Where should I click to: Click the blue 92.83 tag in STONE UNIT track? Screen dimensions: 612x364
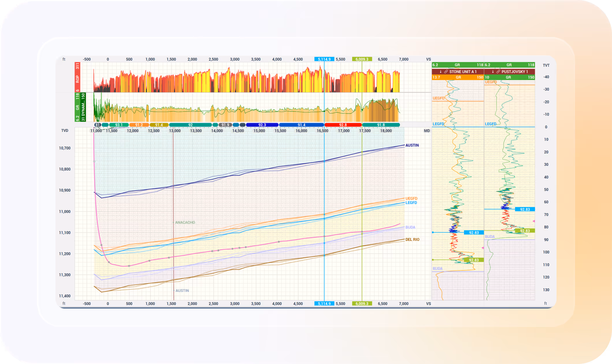pyautogui.click(x=474, y=233)
